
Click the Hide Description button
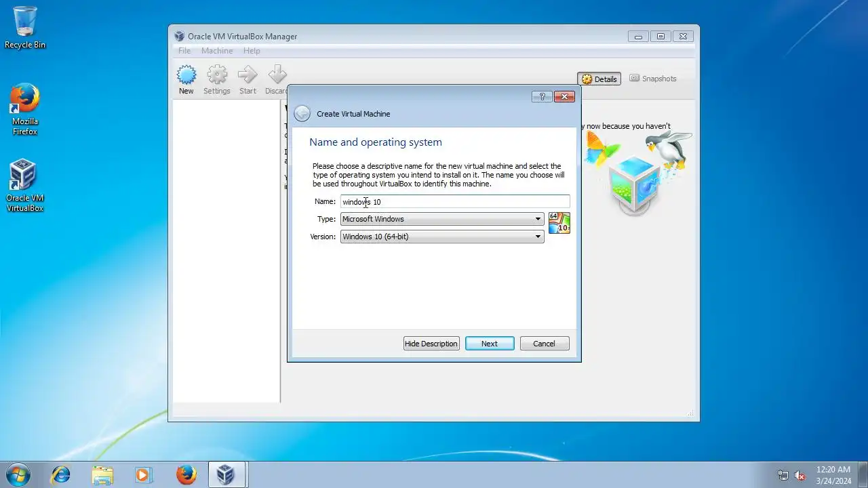[x=431, y=344]
